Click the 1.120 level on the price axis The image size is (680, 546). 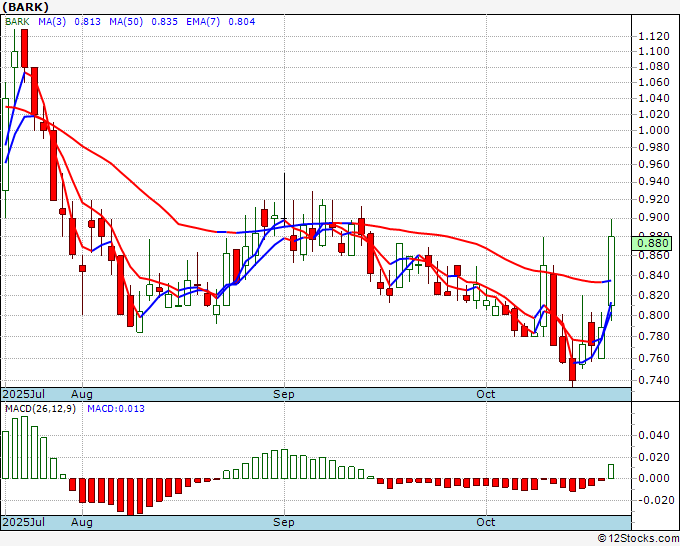tap(653, 36)
